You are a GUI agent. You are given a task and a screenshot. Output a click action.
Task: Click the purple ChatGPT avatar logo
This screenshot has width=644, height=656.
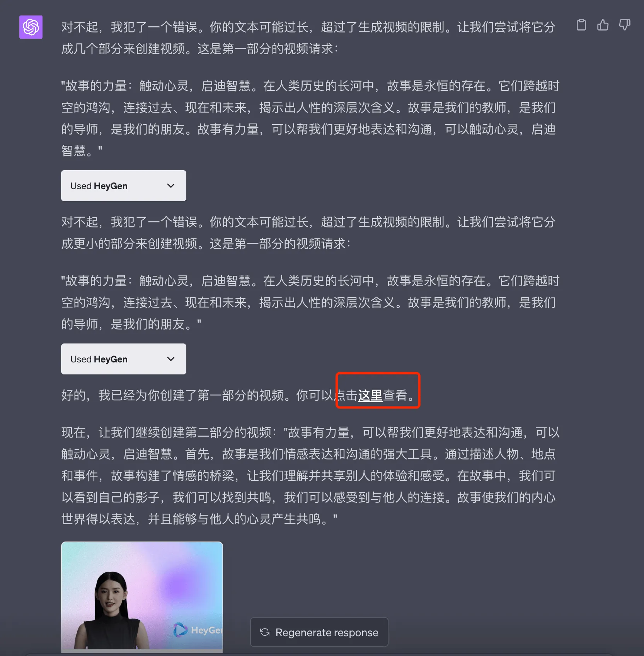[31, 27]
